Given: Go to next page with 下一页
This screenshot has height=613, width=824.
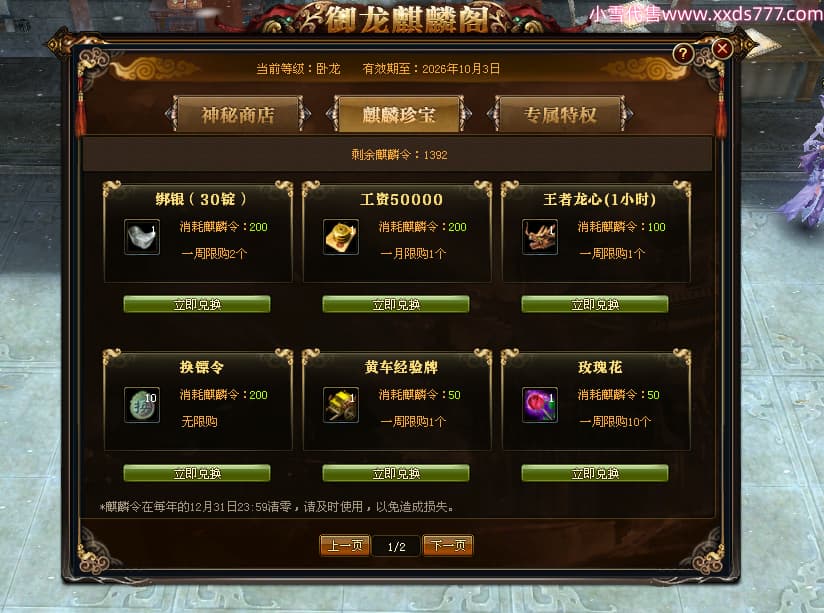Looking at the screenshot, I should pos(448,546).
